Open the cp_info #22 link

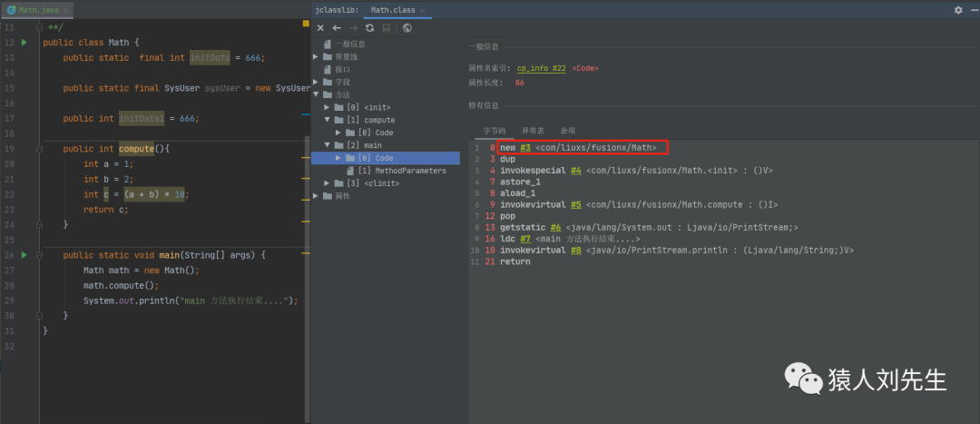(541, 68)
